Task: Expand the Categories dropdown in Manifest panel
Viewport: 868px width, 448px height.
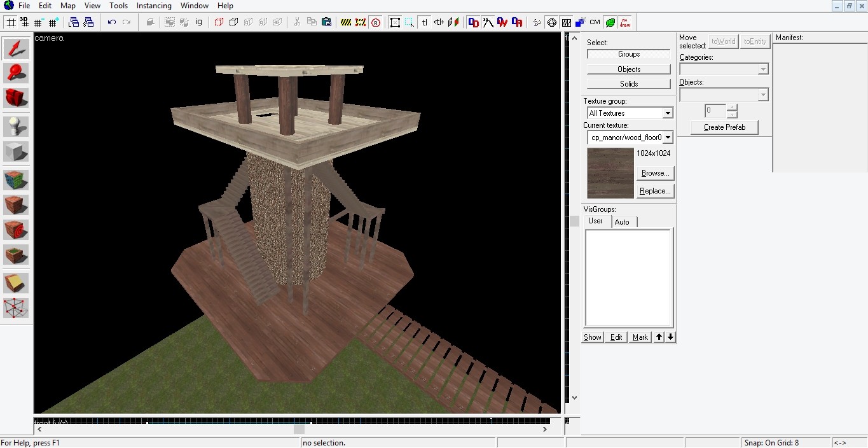Action: [762, 68]
